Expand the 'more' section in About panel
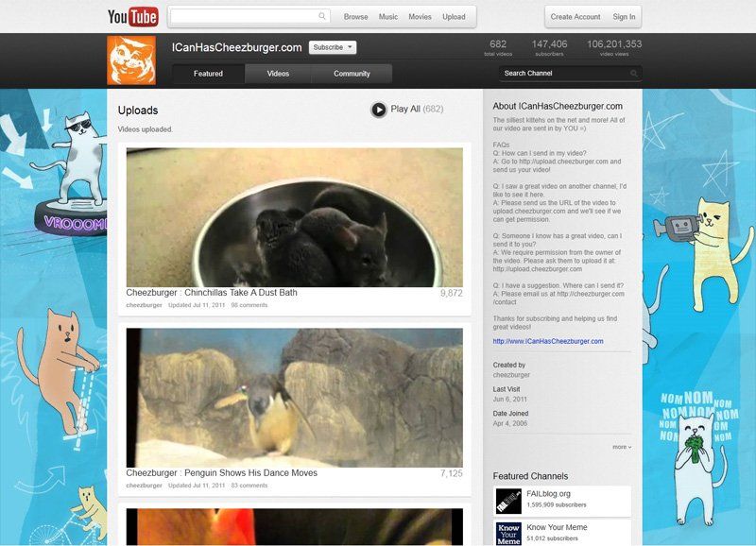Image resolution: width=756 pixels, height=546 pixels. (622, 447)
